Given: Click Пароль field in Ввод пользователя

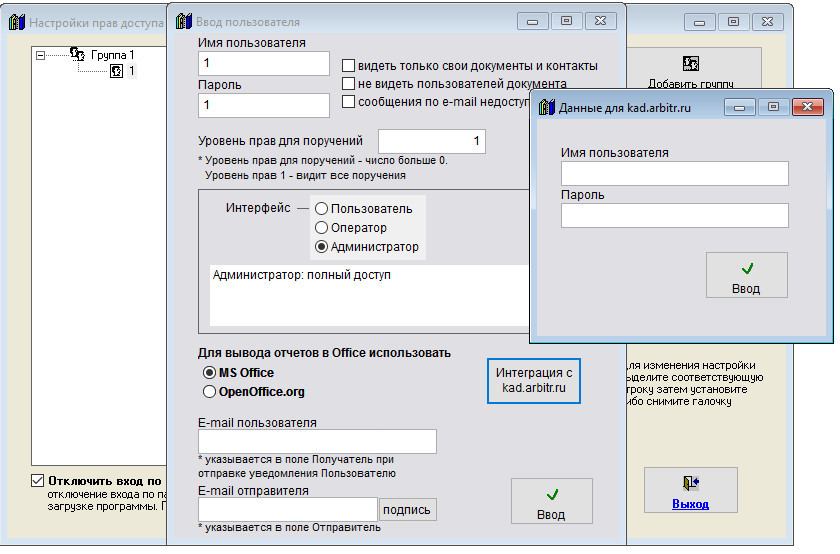Looking at the screenshot, I should pos(264,105).
